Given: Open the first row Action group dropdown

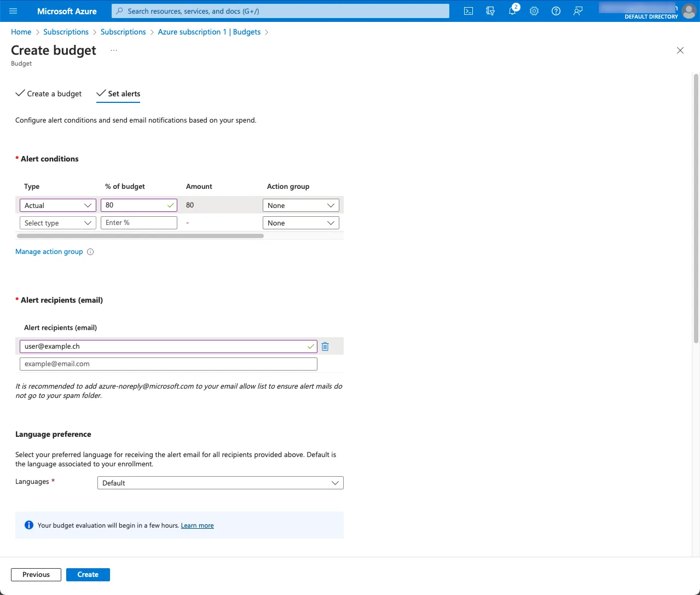Looking at the screenshot, I should (300, 205).
